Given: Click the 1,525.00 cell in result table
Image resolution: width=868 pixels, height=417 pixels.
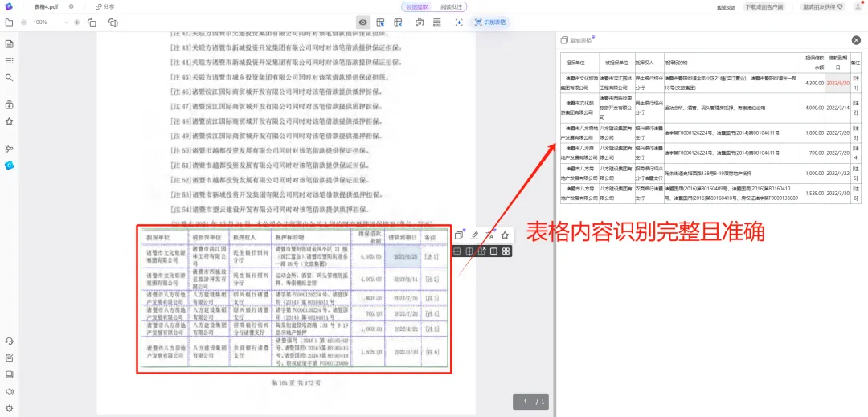Looking at the screenshot, I should pos(814,193).
